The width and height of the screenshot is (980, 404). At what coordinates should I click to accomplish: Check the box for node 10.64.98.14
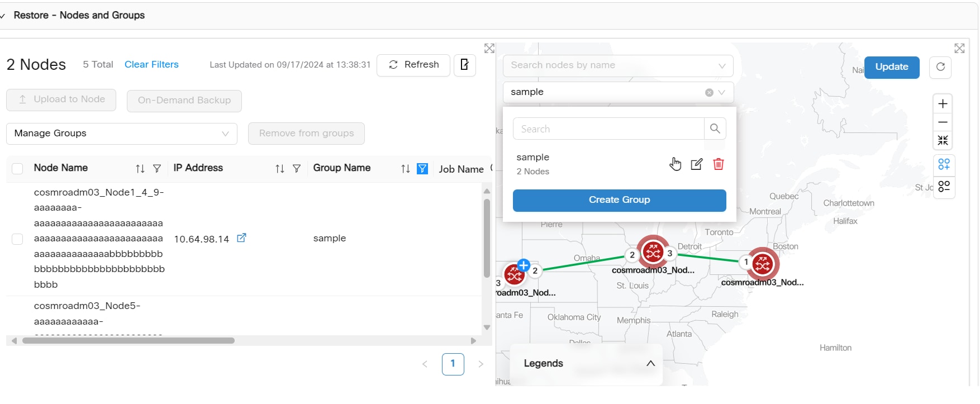pyautogui.click(x=17, y=239)
